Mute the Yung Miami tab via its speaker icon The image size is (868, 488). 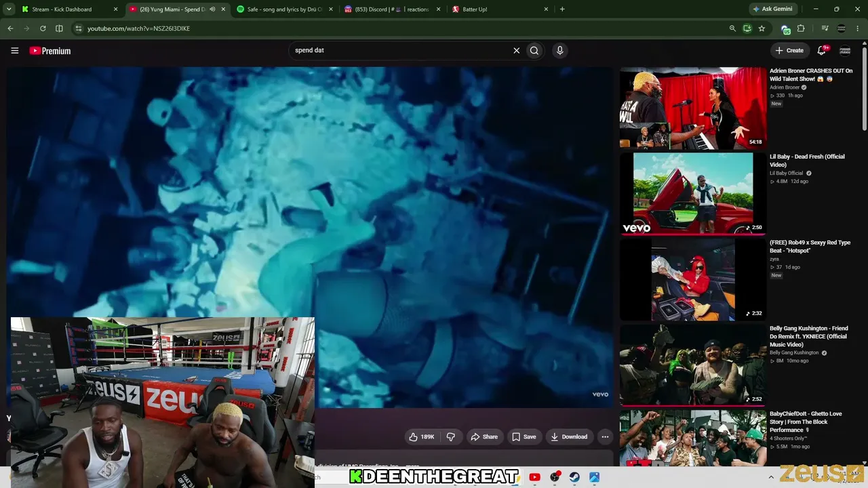(x=212, y=9)
